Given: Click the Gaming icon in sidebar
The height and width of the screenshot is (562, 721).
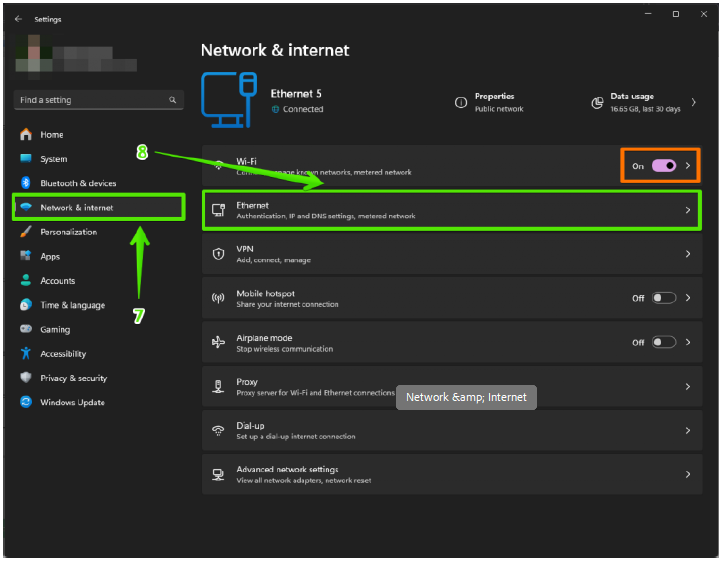Looking at the screenshot, I should [x=26, y=329].
